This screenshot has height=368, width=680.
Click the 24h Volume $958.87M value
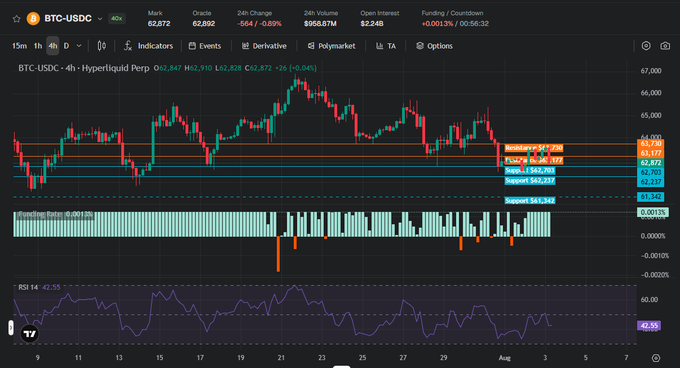[x=320, y=23]
